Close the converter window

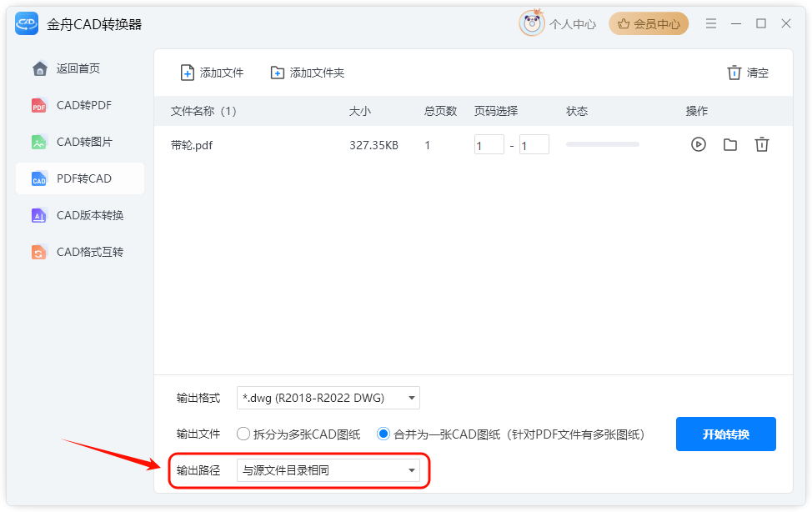785,23
